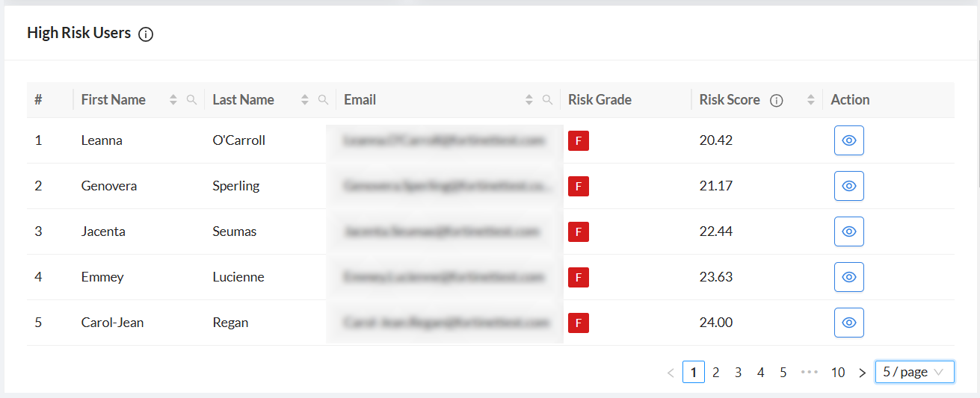
Task: Open the 5 / page size dropdown
Action: (x=915, y=372)
